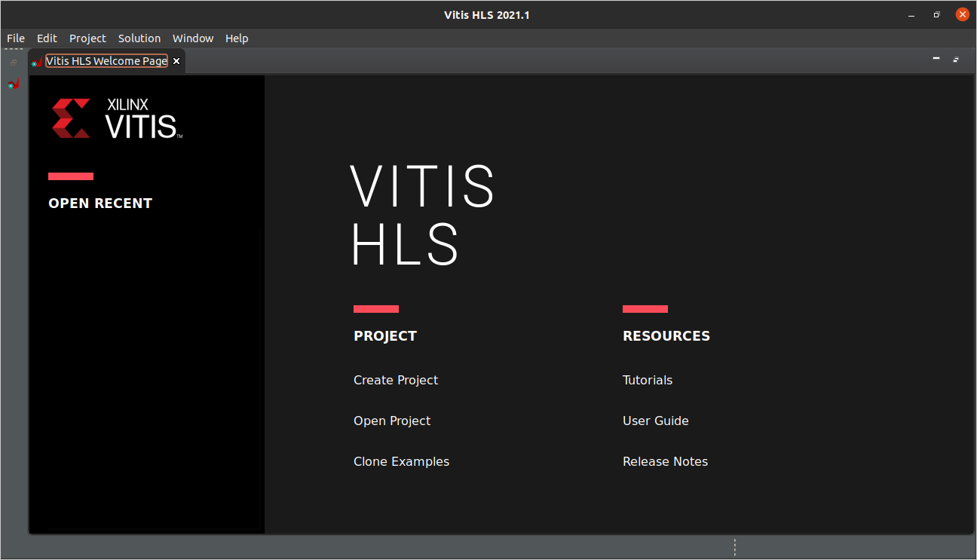
Task: Select the Vitis HLS Welcome Page tab
Action: coord(106,61)
